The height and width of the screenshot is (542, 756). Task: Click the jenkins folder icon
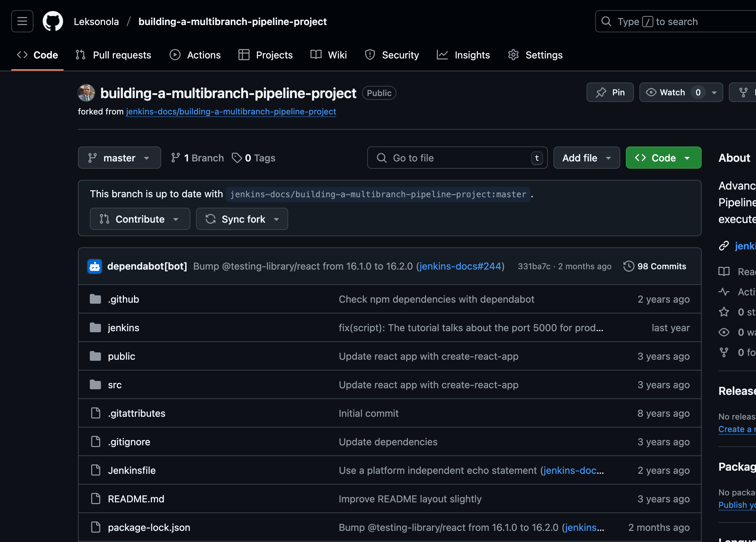(95, 328)
